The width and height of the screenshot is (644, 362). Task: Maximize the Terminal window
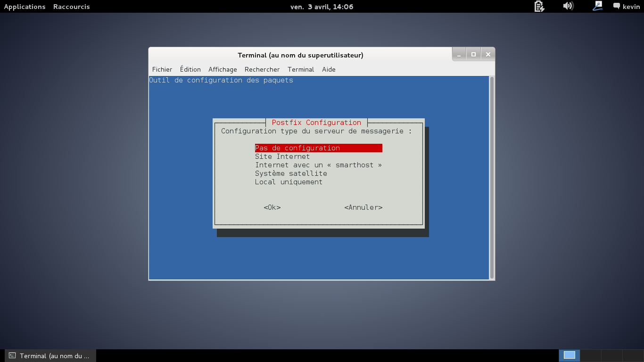point(473,55)
